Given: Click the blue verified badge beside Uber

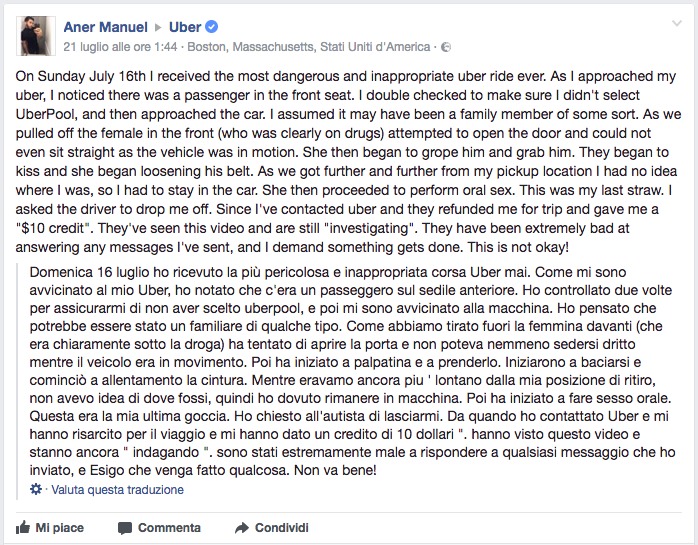Looking at the screenshot, I should (x=211, y=27).
